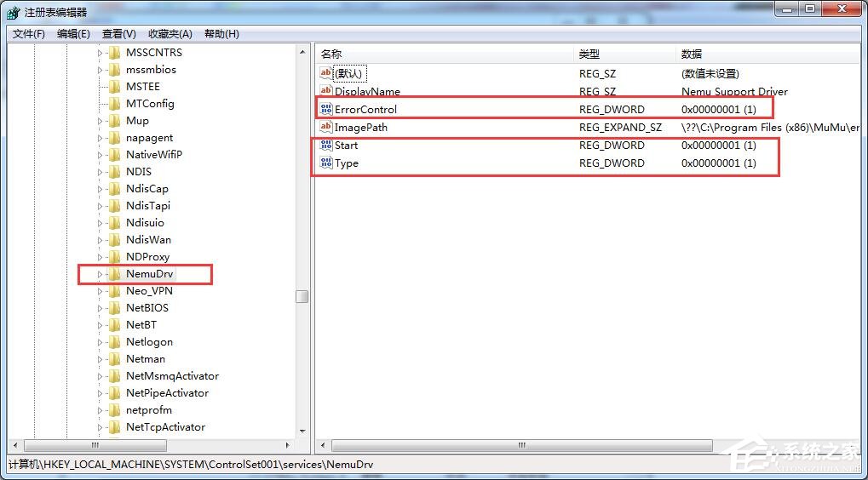Click the Netlogon folder icon
Screen dimensions: 868x480
[x=115, y=342]
